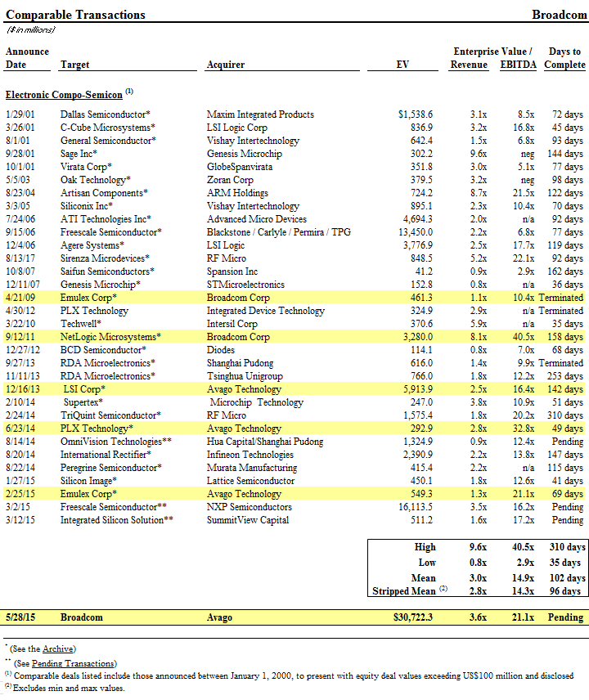Click Saifun Semiconductors target name

pyautogui.click(x=107, y=271)
